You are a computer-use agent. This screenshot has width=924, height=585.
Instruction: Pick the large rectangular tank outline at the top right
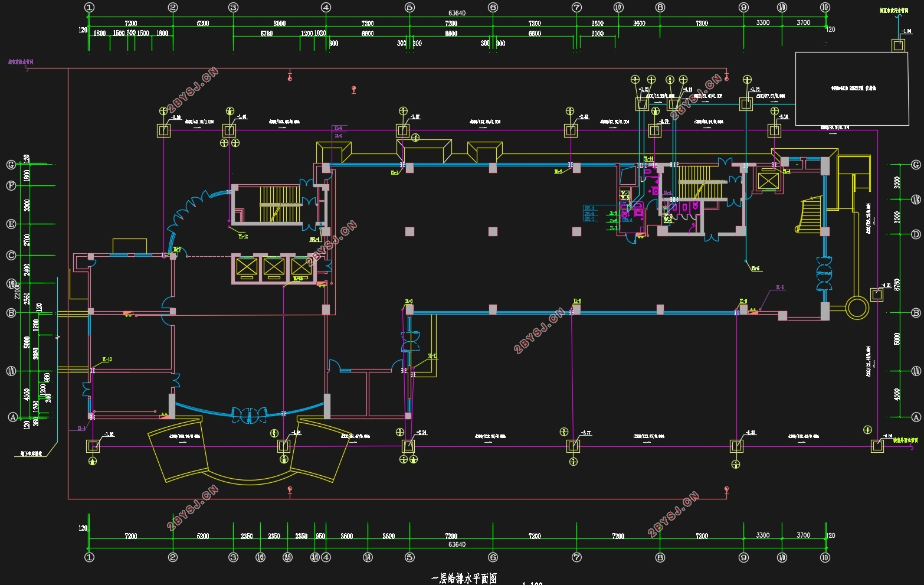[x=852, y=89]
